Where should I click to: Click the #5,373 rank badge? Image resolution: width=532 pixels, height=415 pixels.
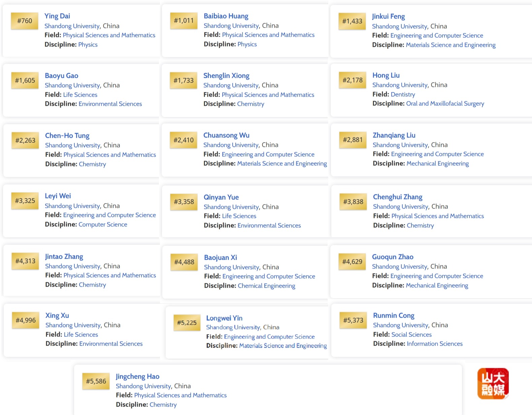353,320
